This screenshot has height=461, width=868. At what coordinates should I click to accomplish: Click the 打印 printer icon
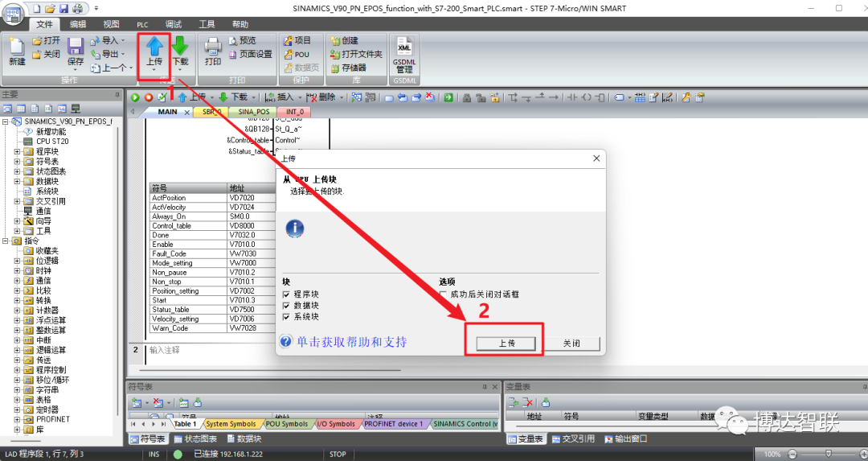point(212,47)
